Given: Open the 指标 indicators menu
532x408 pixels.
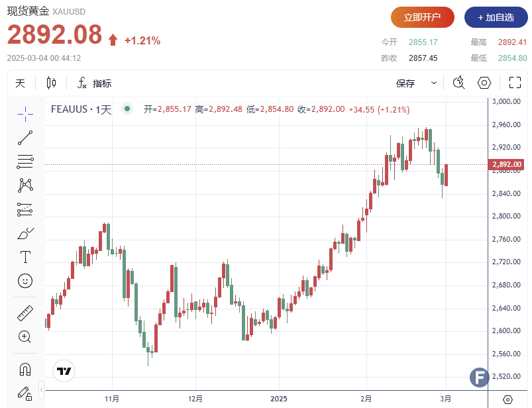Looking at the screenshot, I should (x=93, y=83).
